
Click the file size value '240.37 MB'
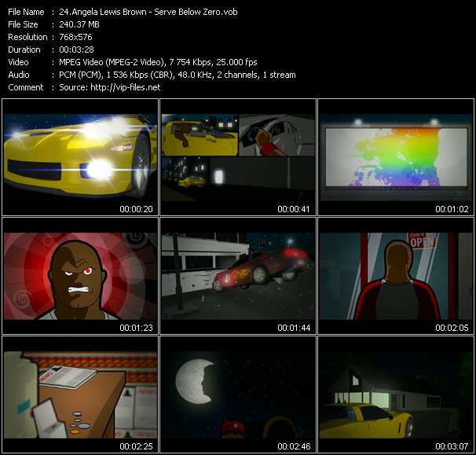[x=79, y=24]
